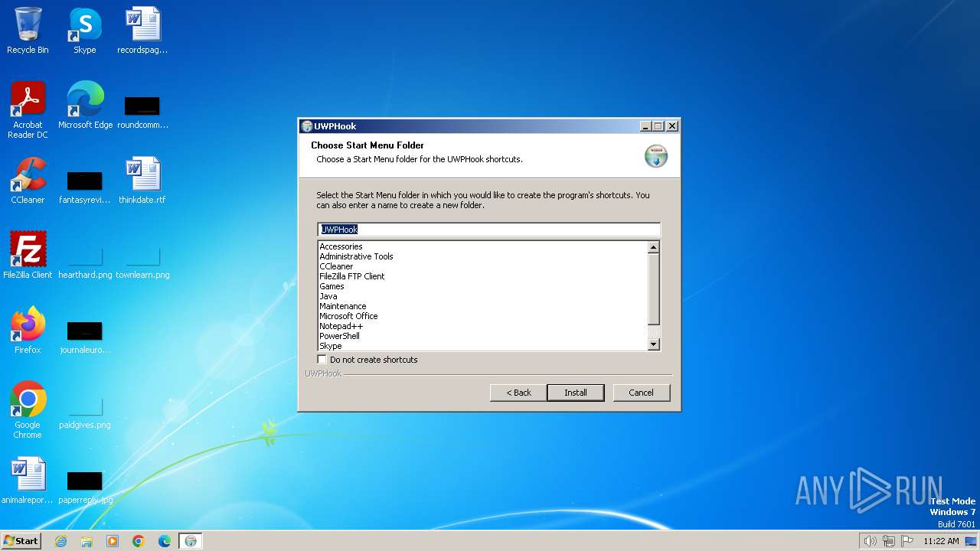Click the Start Menu folder name field
This screenshot has height=551, width=980.
tap(488, 230)
